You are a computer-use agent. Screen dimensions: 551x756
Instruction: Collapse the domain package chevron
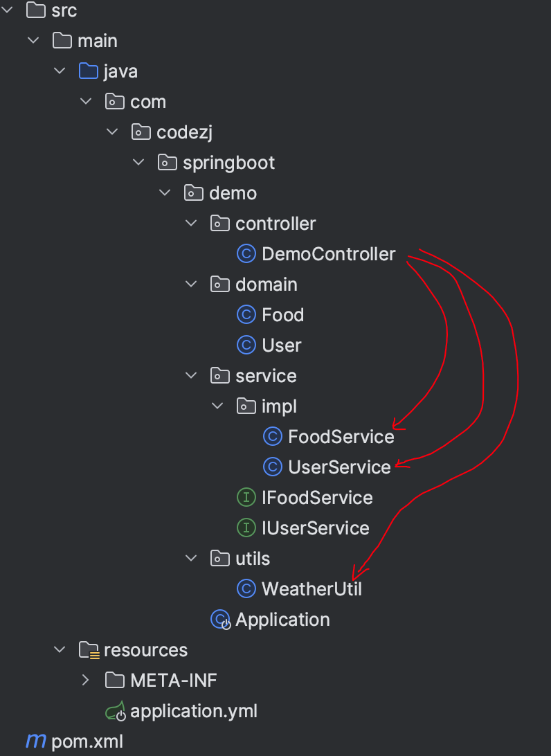click(191, 284)
